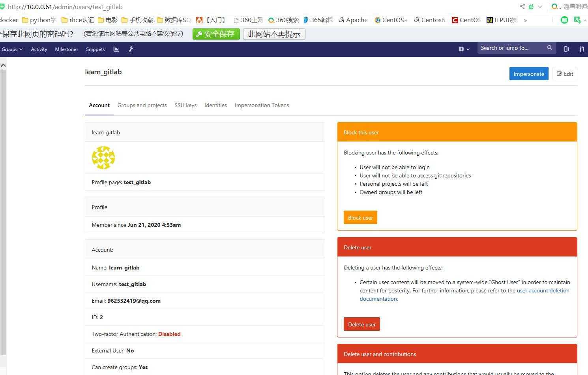Image resolution: width=588 pixels, height=375 pixels.
Task: Open the instance statistics chart icon
Action: [116, 49]
